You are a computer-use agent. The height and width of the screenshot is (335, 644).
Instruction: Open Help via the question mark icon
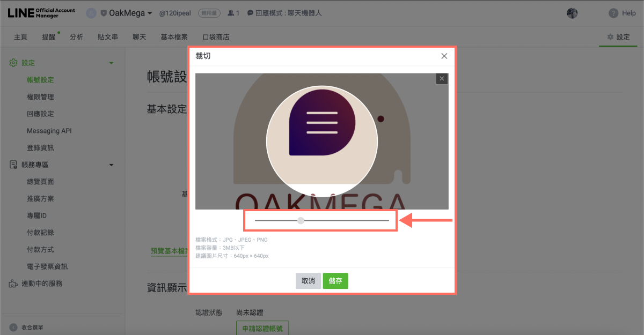613,13
